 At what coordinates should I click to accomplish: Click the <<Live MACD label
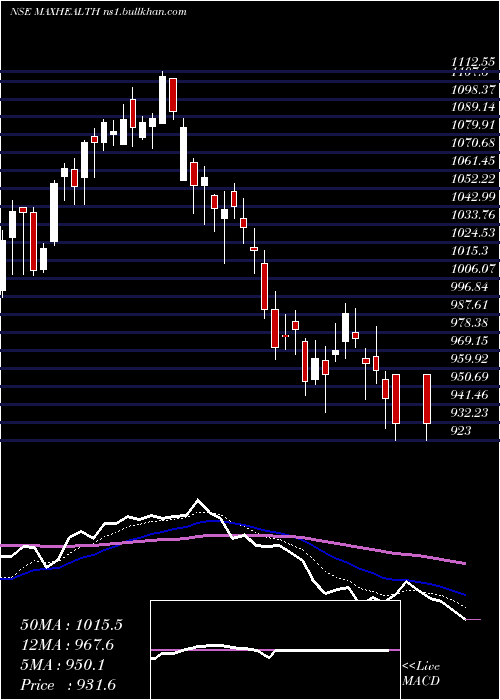[421, 674]
